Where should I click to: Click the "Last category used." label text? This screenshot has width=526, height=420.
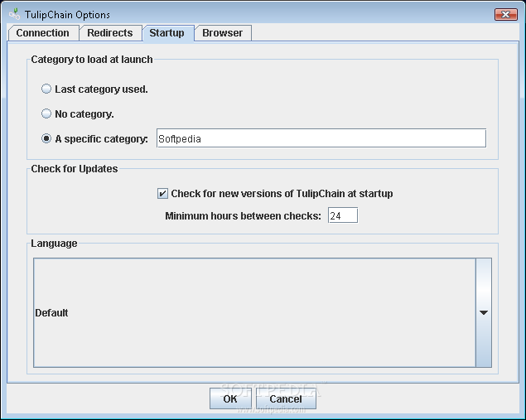coord(101,89)
